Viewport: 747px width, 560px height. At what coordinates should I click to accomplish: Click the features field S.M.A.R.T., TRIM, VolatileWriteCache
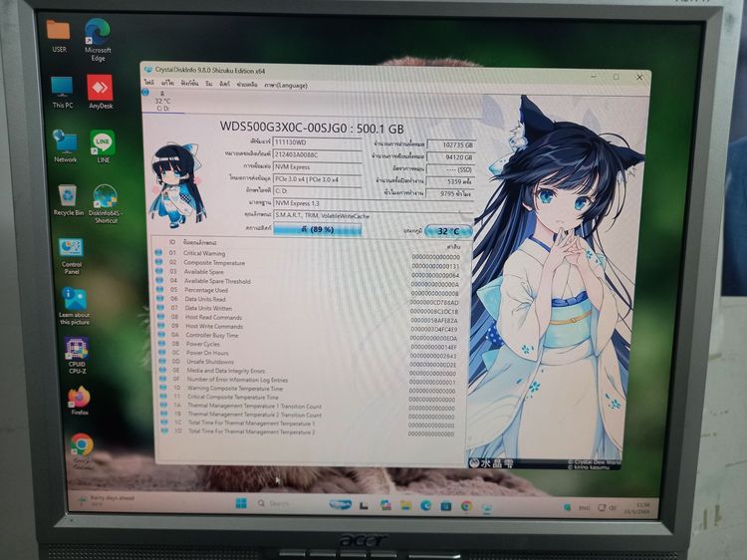click(373, 216)
